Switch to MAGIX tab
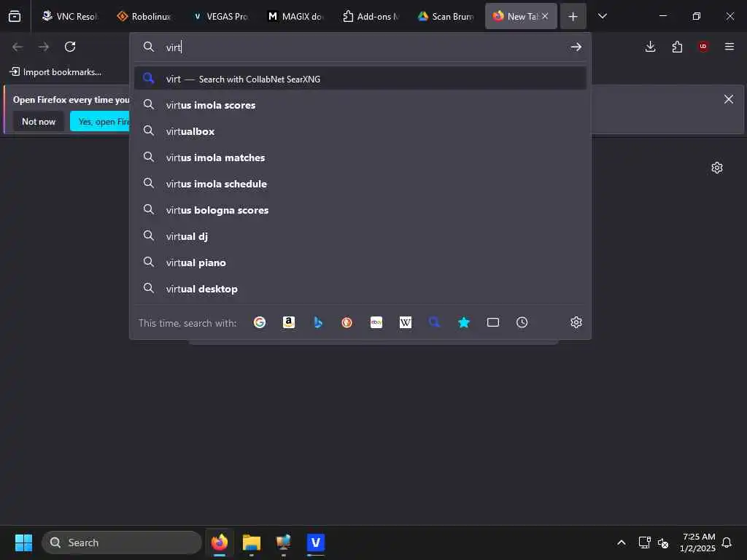747x560 pixels. coord(295,16)
